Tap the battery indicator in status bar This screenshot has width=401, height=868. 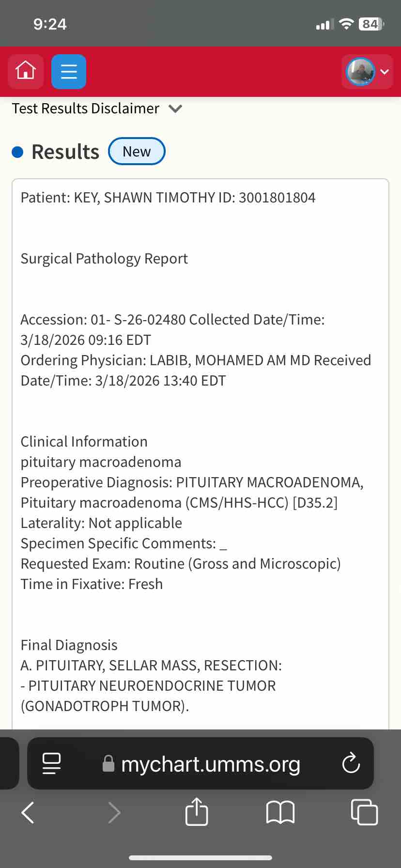(370, 24)
